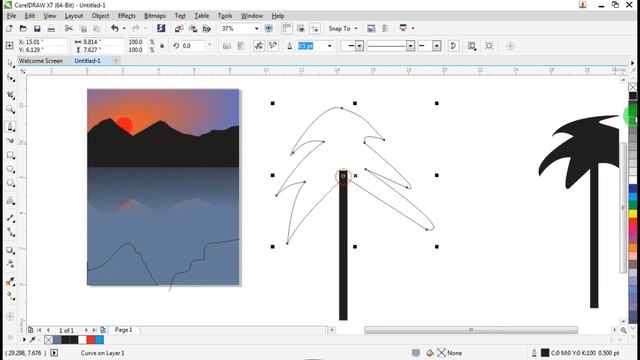This screenshot has width=640, height=360.
Task: Click the Options icon on the toolbar
Action: point(371,29)
